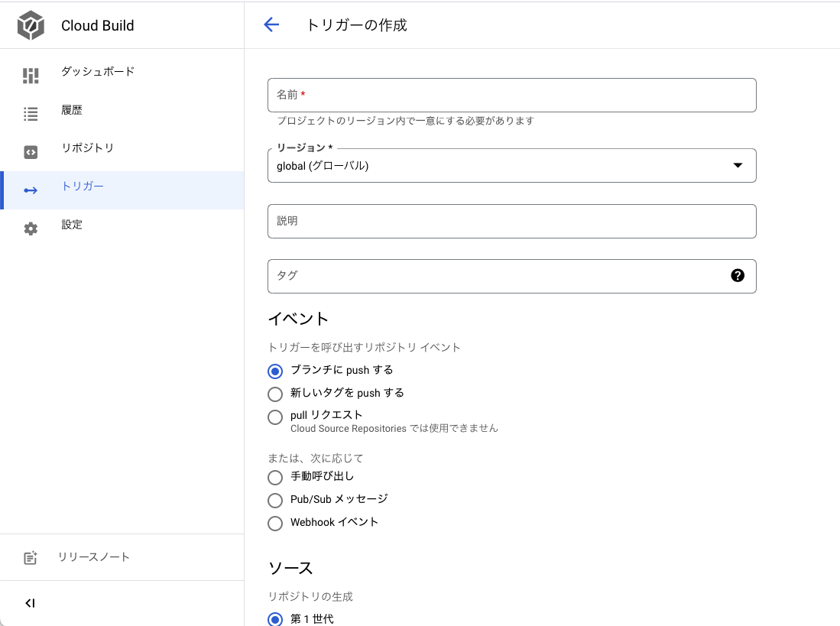Open the トリガー menu item
The image size is (840, 626).
[83, 187]
